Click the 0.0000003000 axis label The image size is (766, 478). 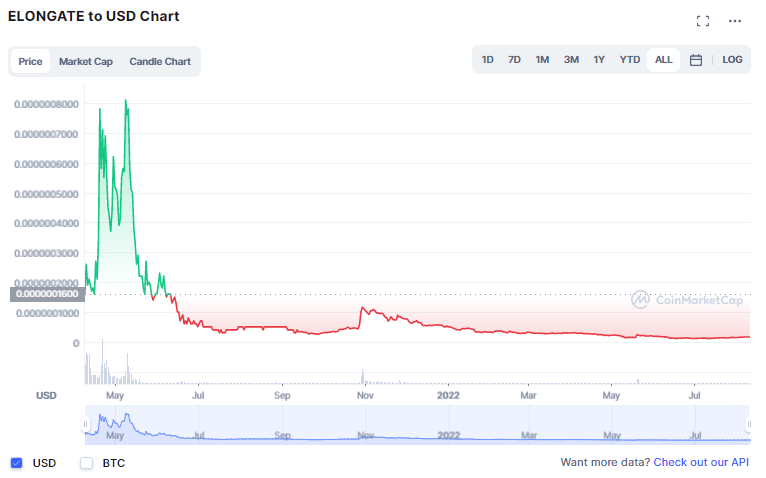pos(46,253)
